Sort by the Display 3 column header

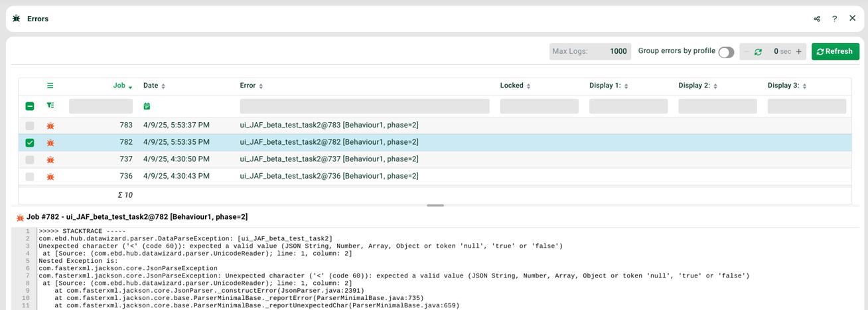point(788,86)
